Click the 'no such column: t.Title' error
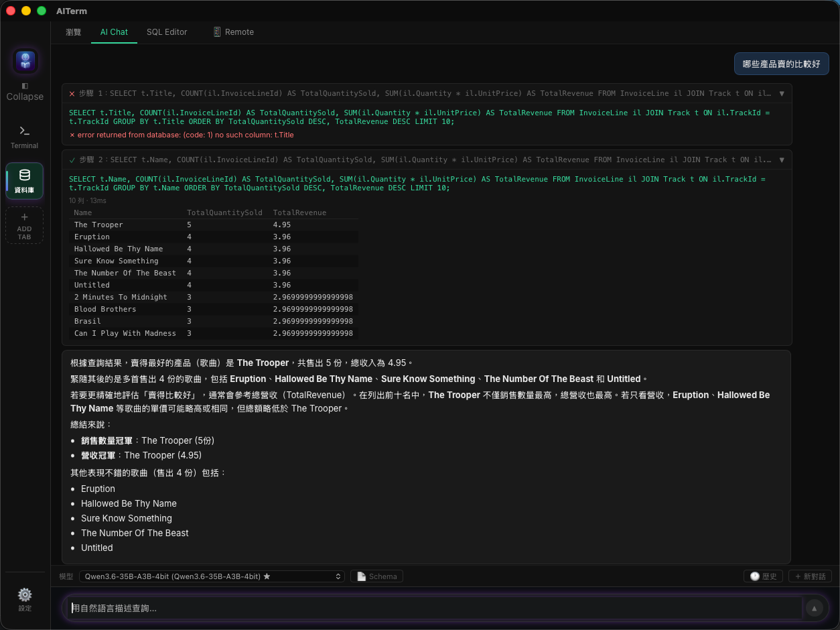The width and height of the screenshot is (840, 630). tap(182, 135)
